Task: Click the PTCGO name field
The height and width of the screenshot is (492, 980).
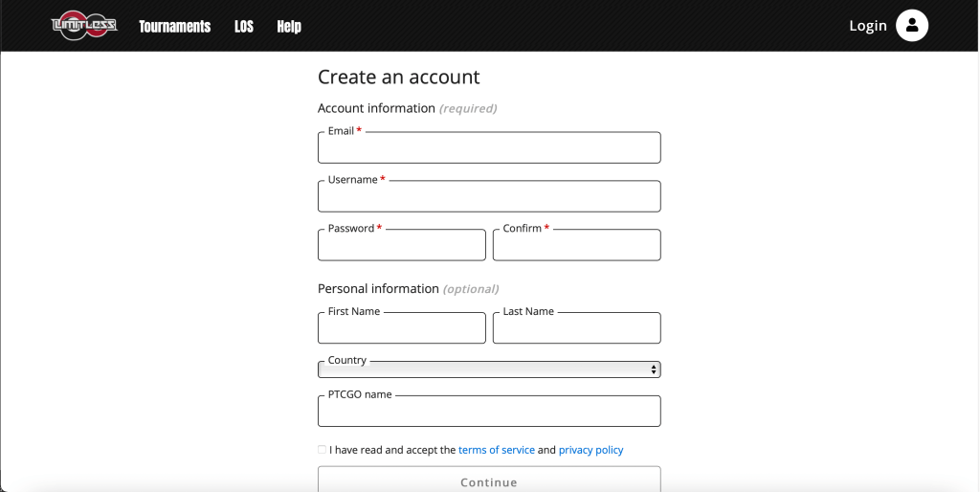Action: (489, 413)
